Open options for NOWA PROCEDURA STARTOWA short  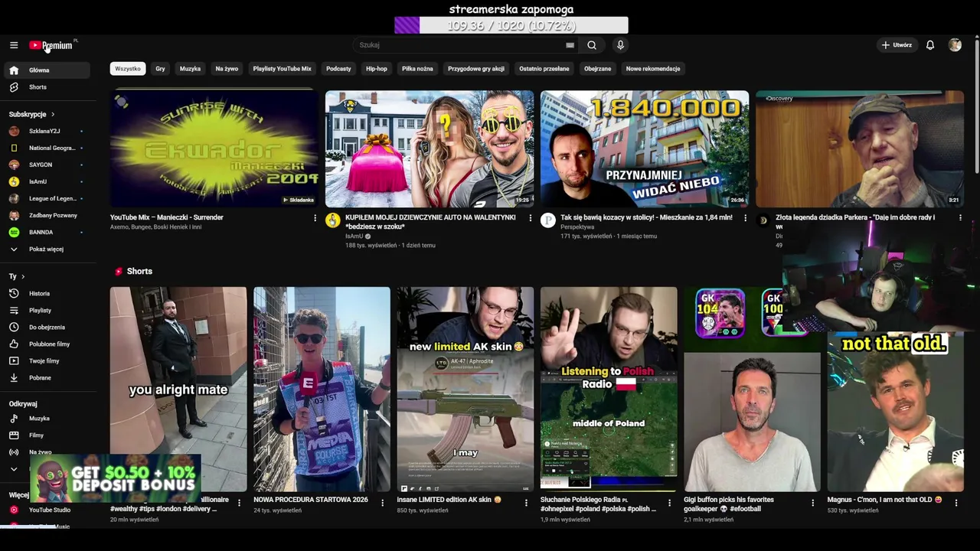(382, 503)
